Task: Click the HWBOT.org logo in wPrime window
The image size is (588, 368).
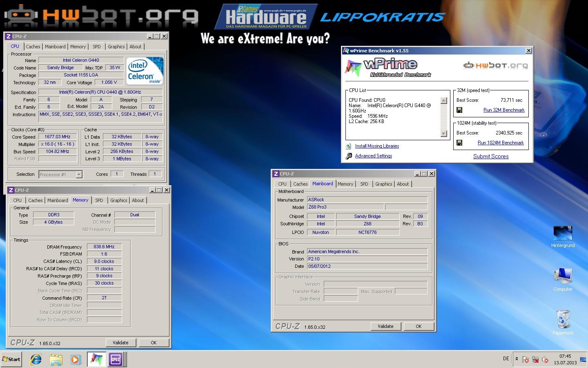Action: [x=495, y=65]
